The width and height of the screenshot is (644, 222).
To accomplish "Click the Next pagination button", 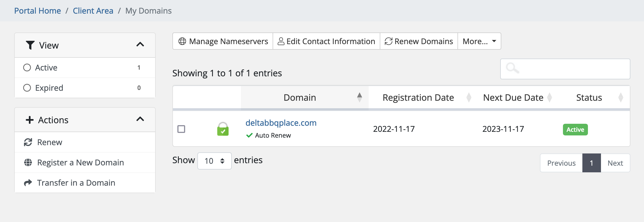I will tap(615, 163).
